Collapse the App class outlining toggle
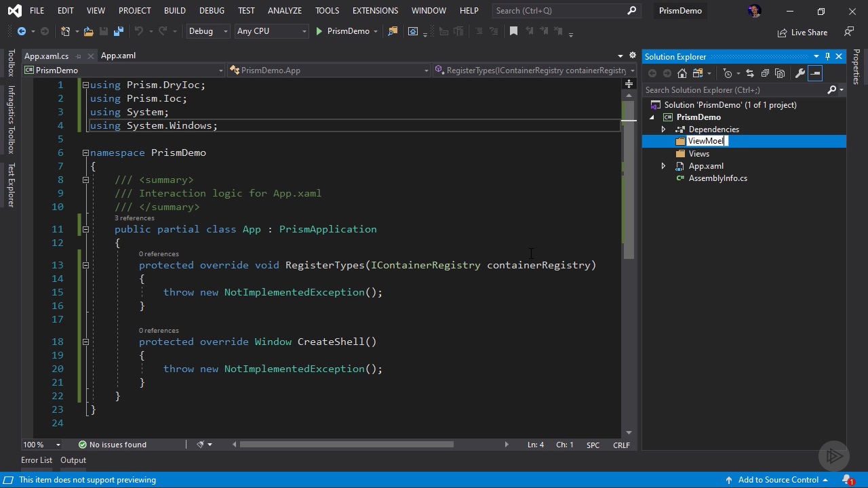 [x=85, y=229]
